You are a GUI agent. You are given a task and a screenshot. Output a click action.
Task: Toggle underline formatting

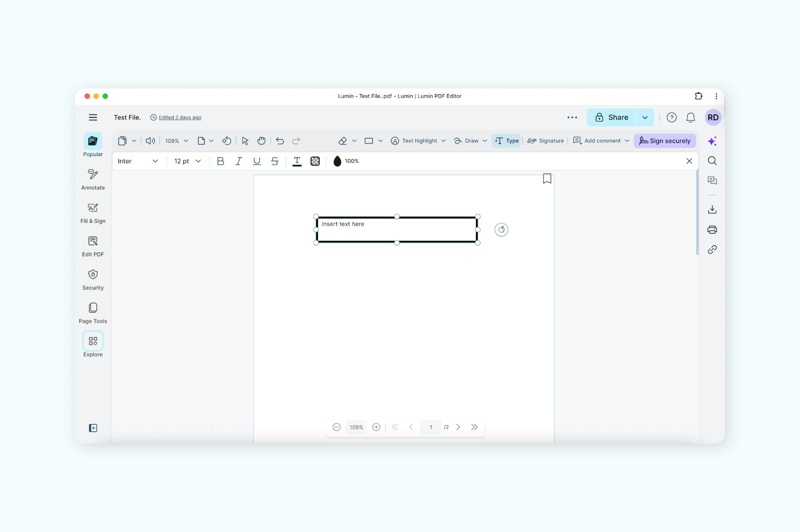257,161
